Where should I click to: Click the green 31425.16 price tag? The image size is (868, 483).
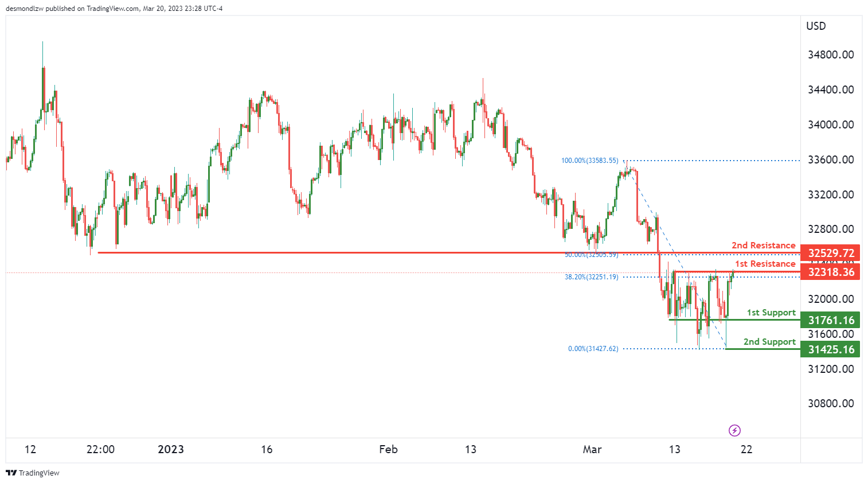click(831, 349)
